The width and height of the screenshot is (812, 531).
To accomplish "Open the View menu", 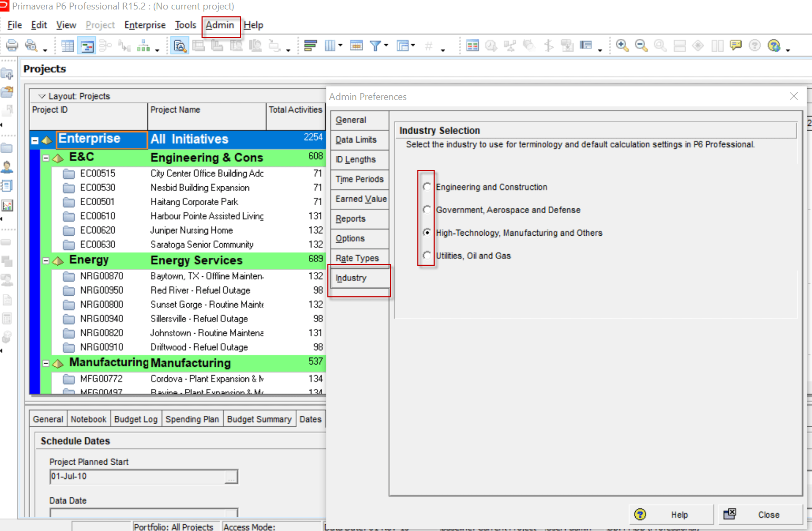I will 66,25.
